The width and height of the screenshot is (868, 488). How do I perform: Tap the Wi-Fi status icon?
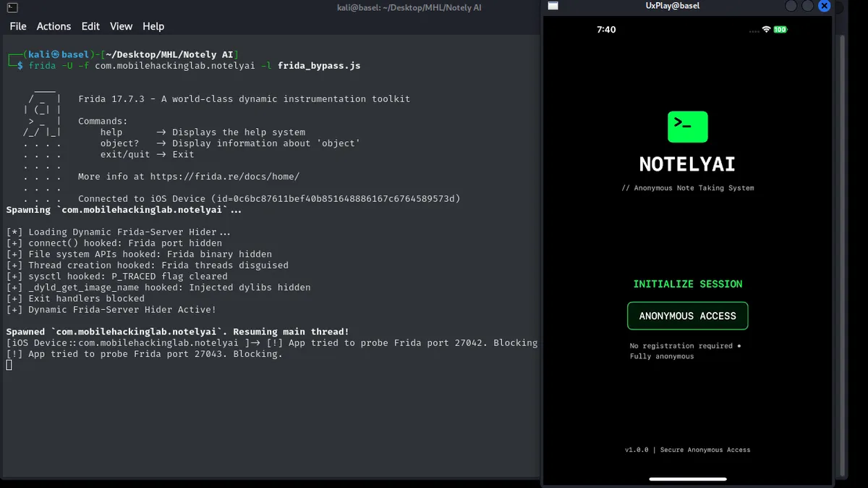766,30
